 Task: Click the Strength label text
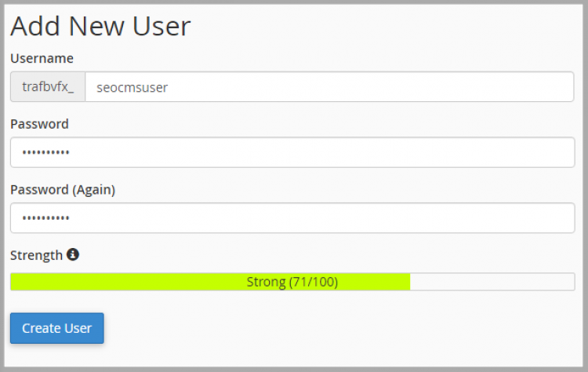click(36, 255)
